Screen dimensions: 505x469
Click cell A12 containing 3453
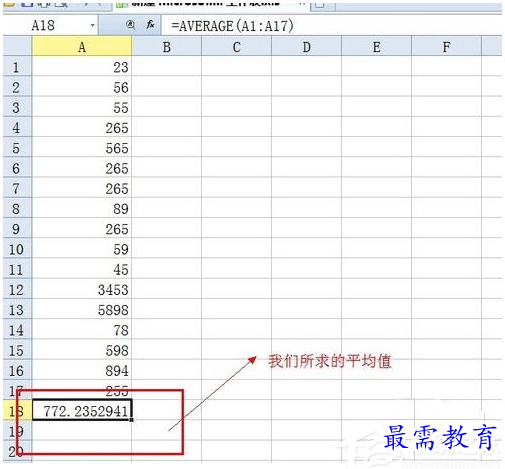[x=82, y=289]
